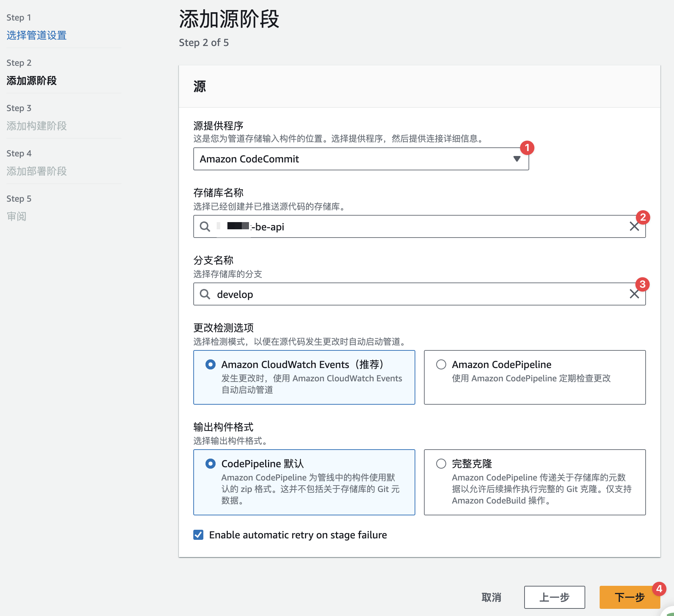Click the 输出构件格式 section label

coord(223,427)
